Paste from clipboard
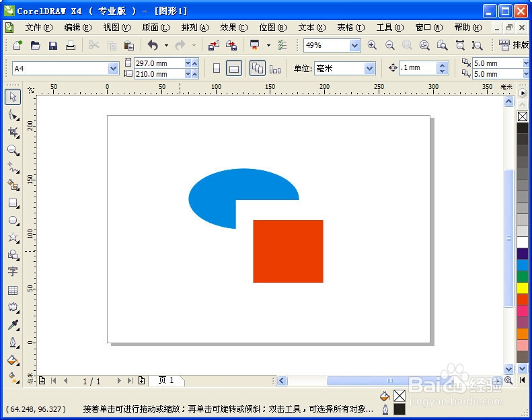 point(129,45)
